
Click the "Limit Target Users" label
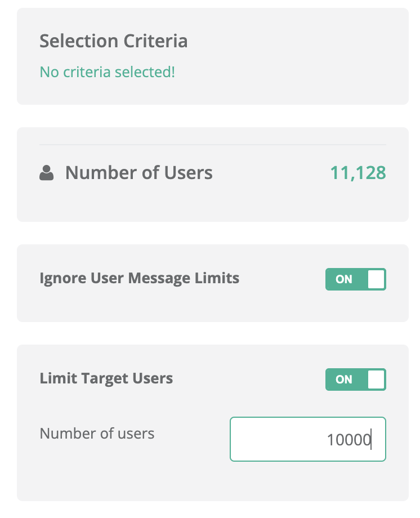(106, 378)
